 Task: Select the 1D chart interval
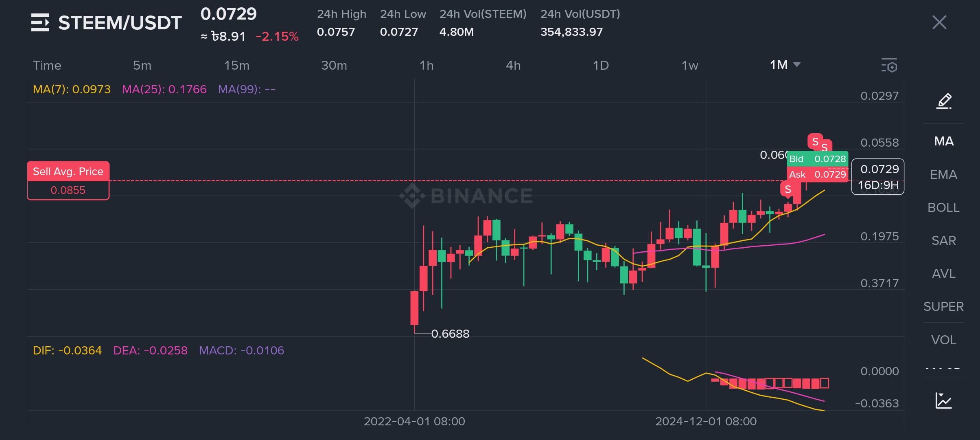[x=600, y=65]
